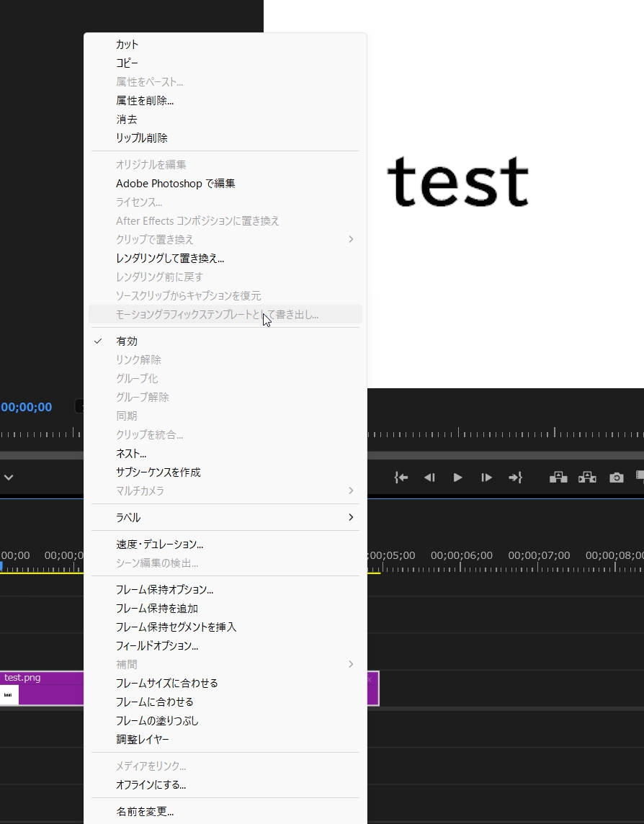Select フレームサイズに合わせる entry
The width and height of the screenshot is (644, 824).
225,683
